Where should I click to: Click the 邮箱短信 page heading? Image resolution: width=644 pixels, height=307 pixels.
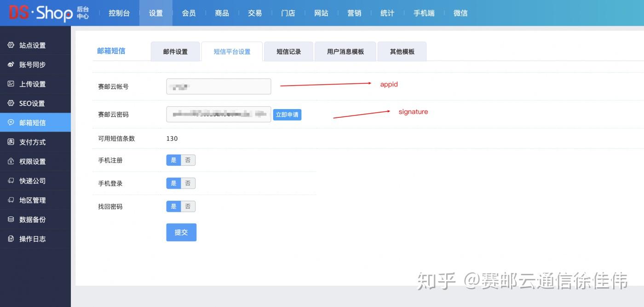111,51
